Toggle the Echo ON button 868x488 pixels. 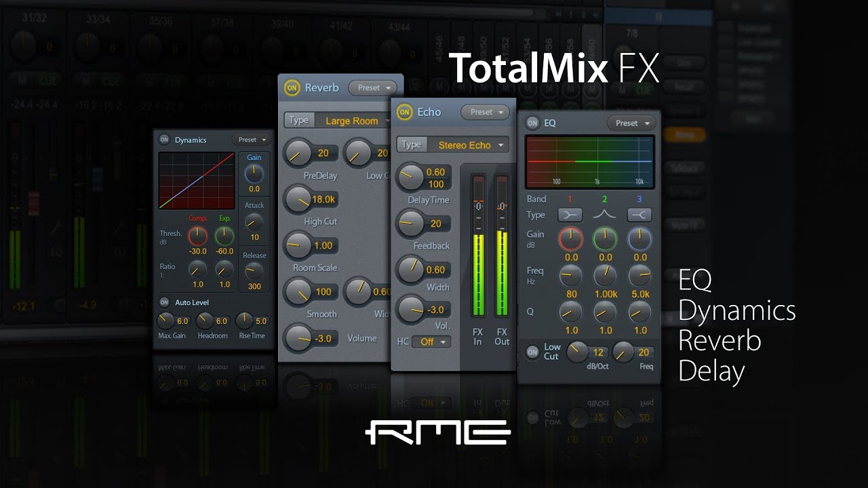pos(405,112)
